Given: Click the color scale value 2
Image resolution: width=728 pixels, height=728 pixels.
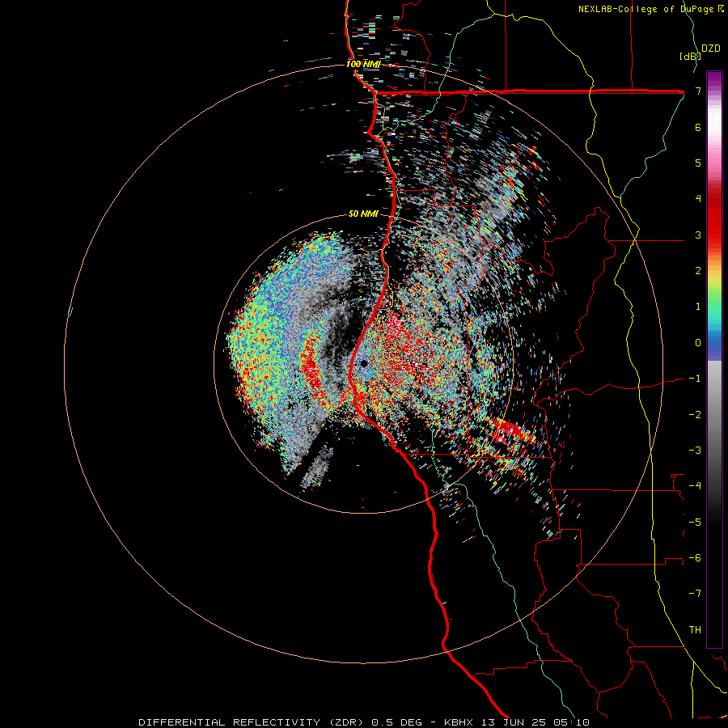Looking at the screenshot, I should [x=698, y=271].
